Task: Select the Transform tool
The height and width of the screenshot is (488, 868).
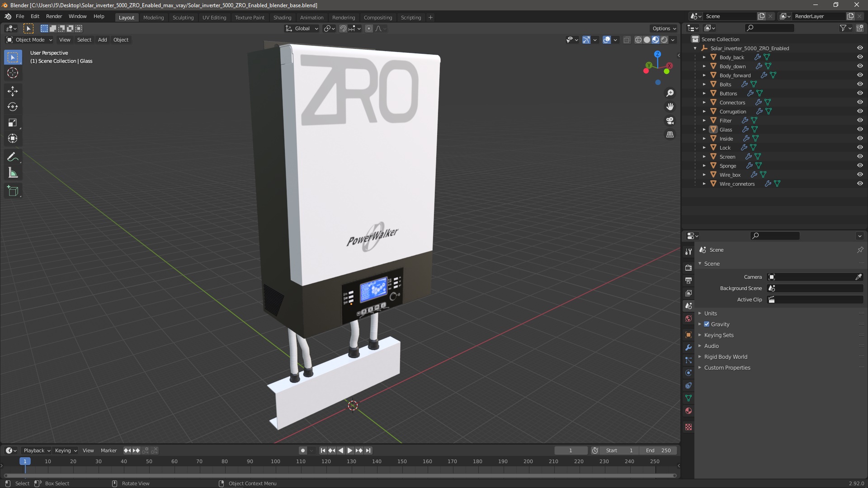Action: pyautogui.click(x=13, y=139)
